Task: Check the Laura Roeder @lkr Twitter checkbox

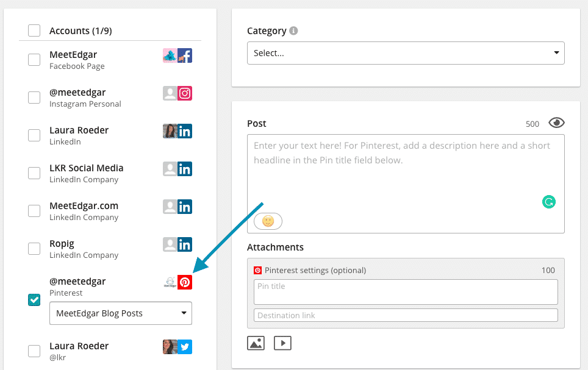Action: click(x=34, y=351)
